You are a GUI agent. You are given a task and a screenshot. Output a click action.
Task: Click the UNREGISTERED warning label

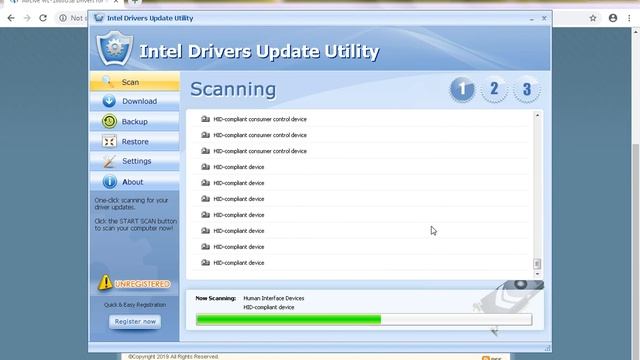click(142, 284)
